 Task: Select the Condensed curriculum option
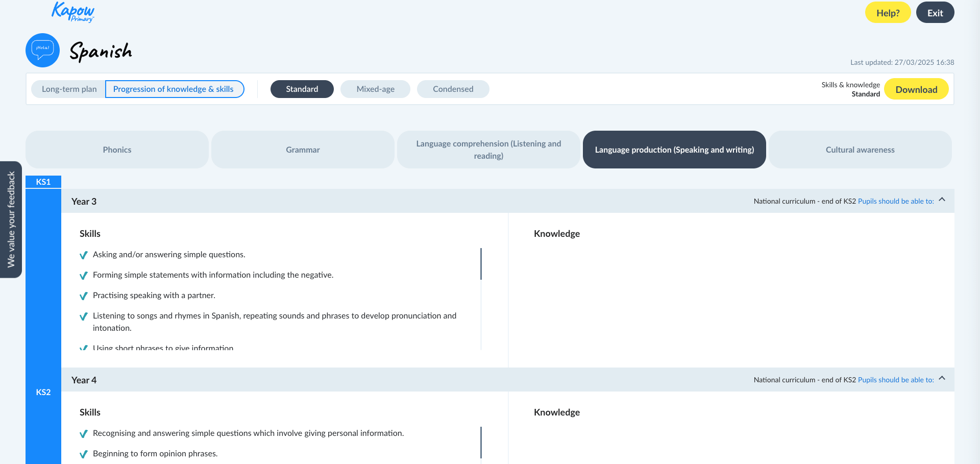[x=453, y=89]
